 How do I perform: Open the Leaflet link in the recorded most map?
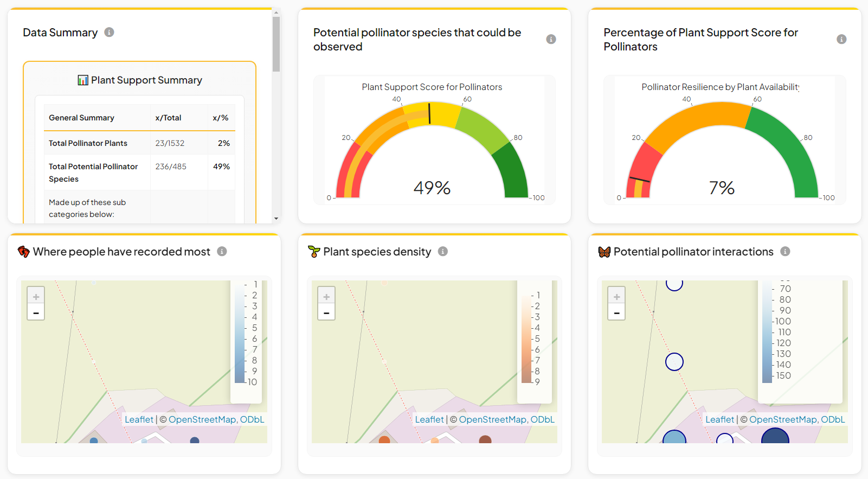(139, 419)
